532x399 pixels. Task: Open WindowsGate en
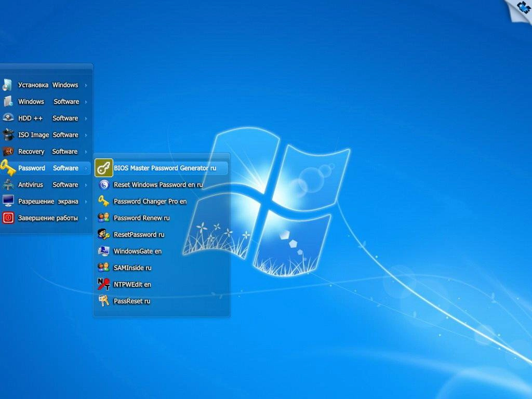pyautogui.click(x=138, y=251)
